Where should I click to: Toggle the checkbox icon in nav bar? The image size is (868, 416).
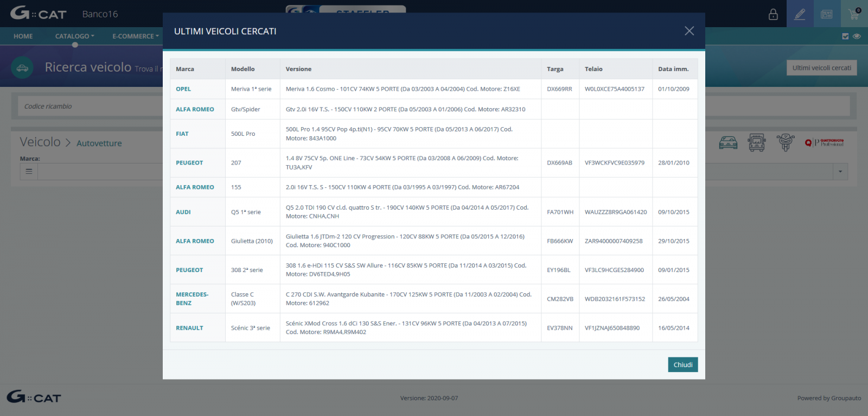pyautogui.click(x=845, y=36)
